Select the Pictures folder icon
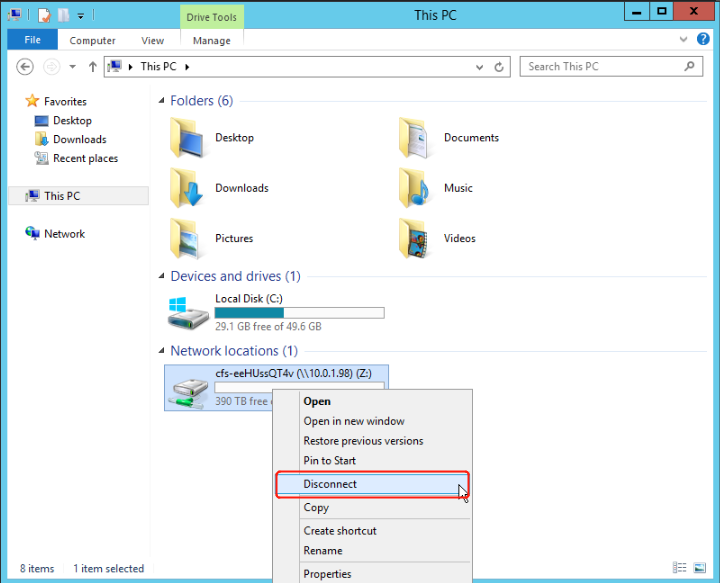Viewport: 720px width, 583px height. [x=186, y=239]
